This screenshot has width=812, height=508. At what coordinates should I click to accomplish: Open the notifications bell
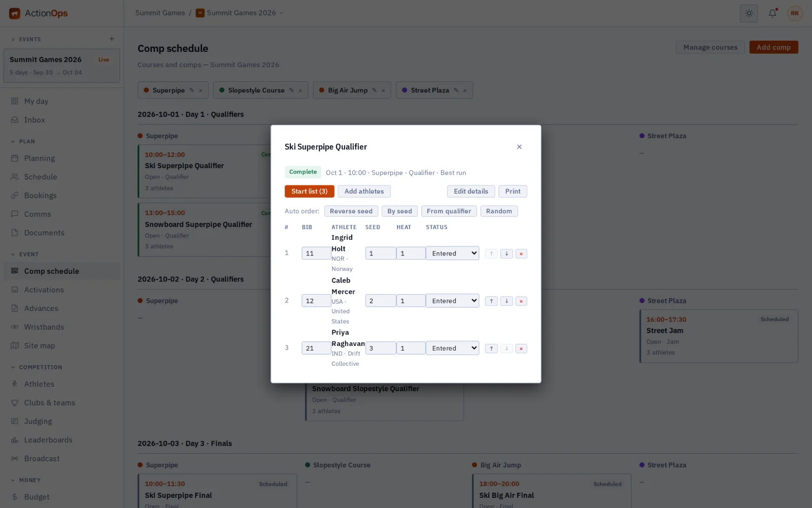772,13
